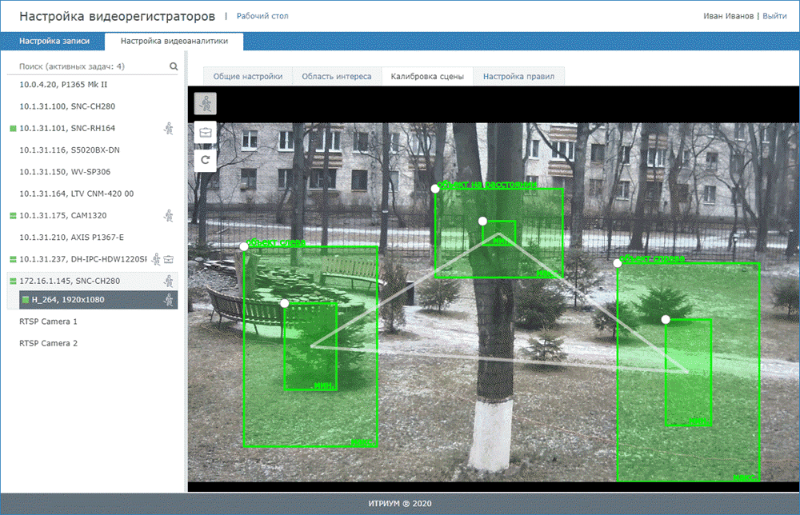Expand the 10.1.31.237 DH-IPC camera entry
This screenshot has height=515, width=800.
[83, 259]
